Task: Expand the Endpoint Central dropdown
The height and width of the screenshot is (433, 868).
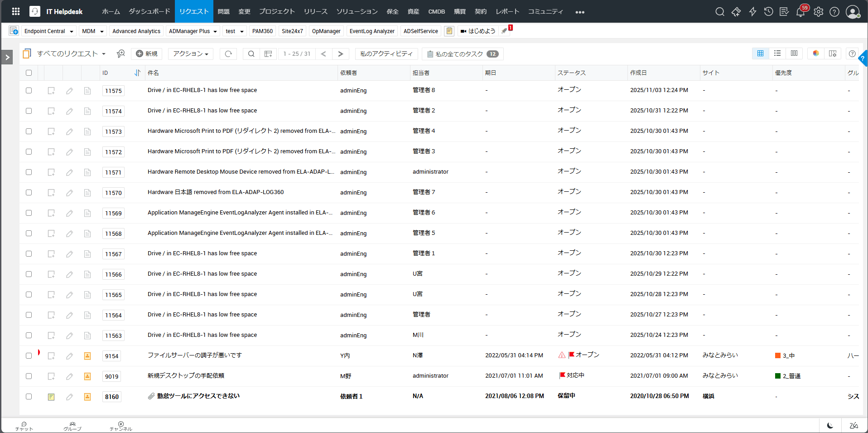Action: [49, 31]
